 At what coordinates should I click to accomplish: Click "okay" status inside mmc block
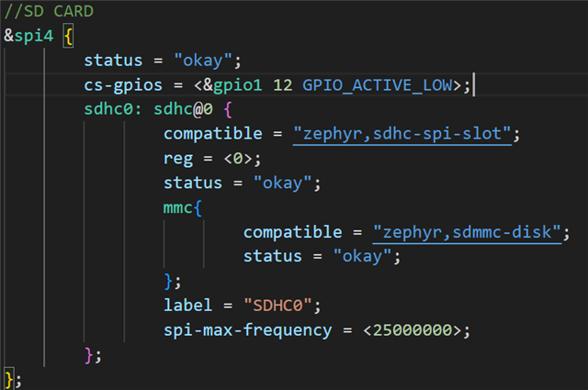367,256
